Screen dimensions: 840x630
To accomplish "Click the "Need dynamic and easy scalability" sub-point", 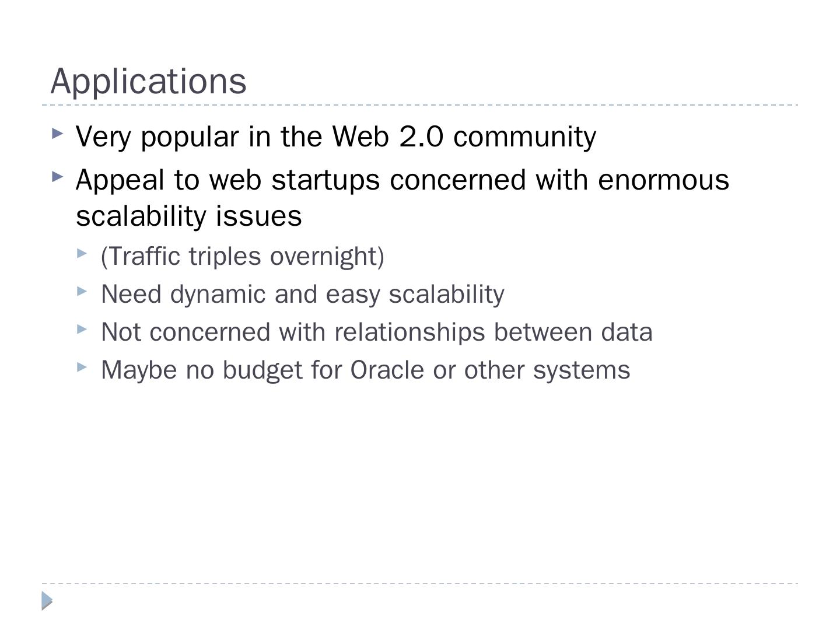I will 302,294.
